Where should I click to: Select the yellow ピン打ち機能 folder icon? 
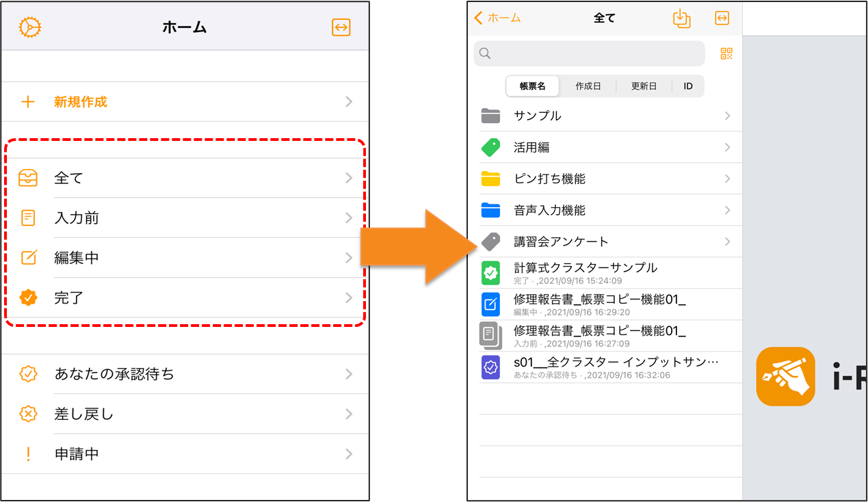[x=490, y=179]
